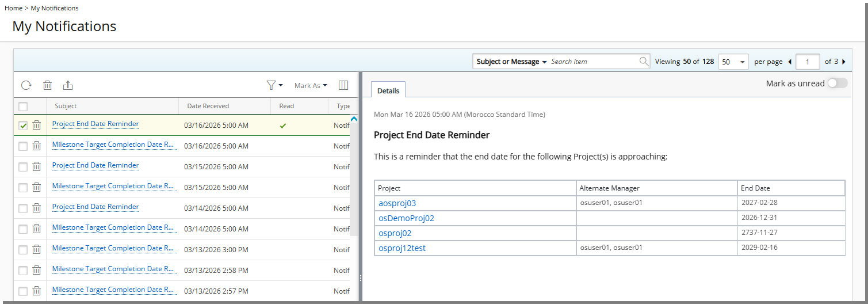Delete the first Project End Date Reminder row

(x=36, y=125)
